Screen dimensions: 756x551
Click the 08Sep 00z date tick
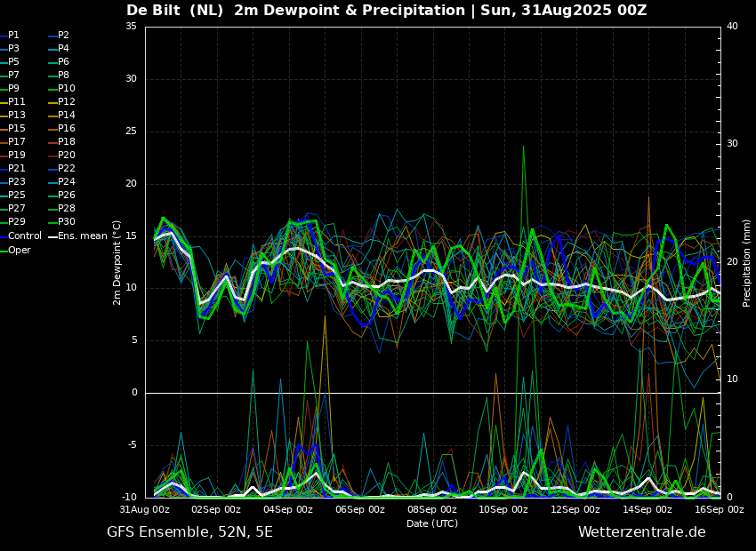(432, 509)
